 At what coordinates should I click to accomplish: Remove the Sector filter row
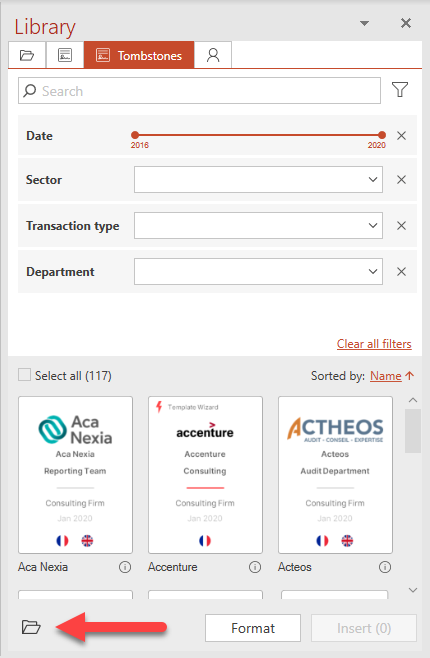401,180
